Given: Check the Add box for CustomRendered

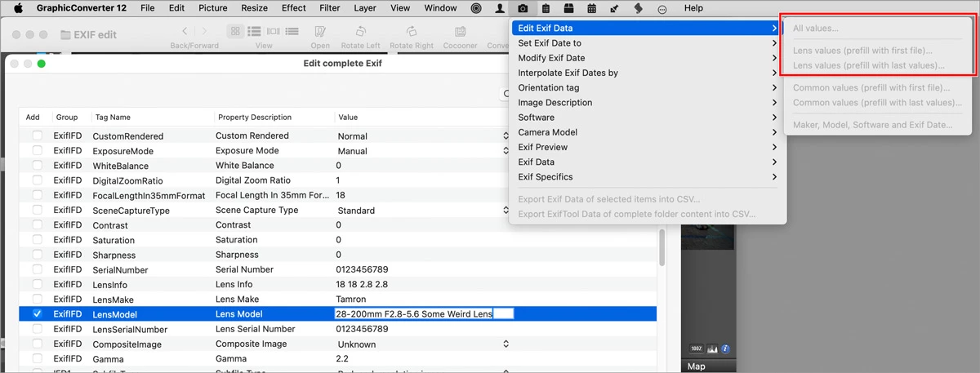Looking at the screenshot, I should (x=37, y=135).
